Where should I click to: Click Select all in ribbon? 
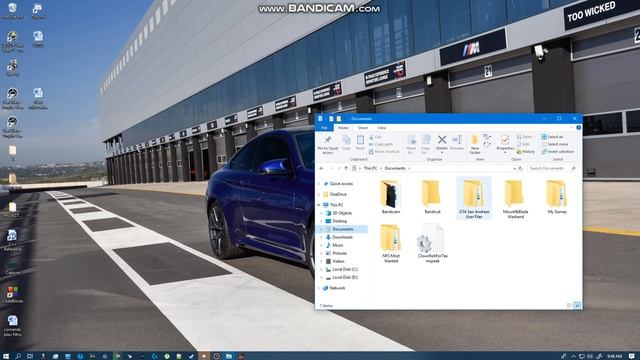point(552,137)
